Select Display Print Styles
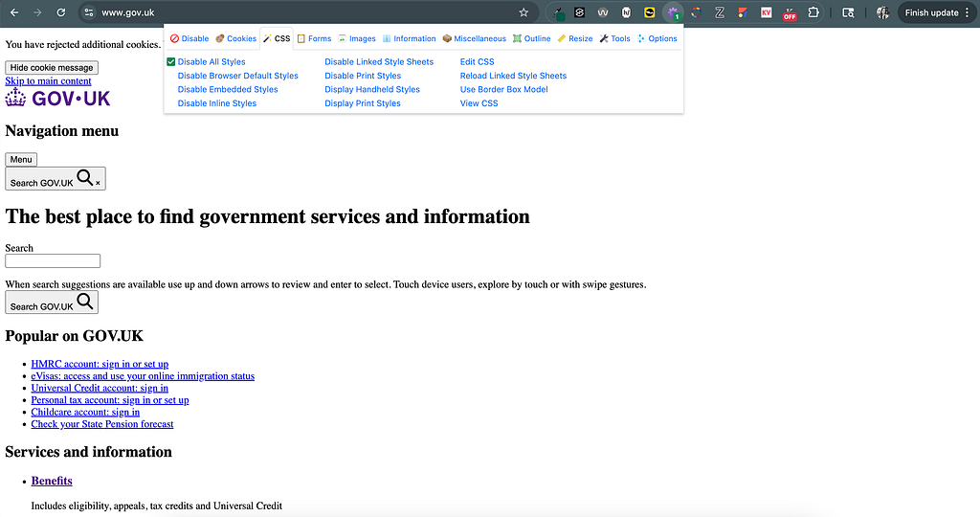Screen dimensions: 980x517 (x=363, y=103)
